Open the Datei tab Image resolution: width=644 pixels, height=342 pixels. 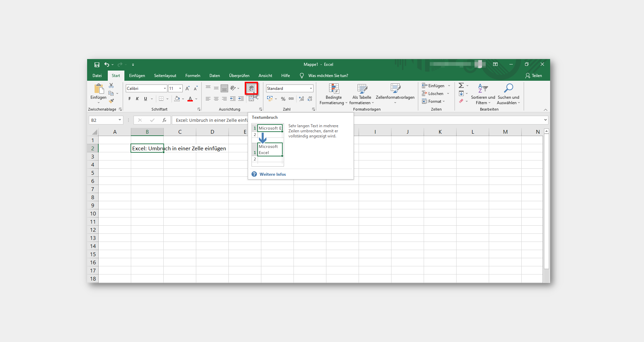point(97,76)
